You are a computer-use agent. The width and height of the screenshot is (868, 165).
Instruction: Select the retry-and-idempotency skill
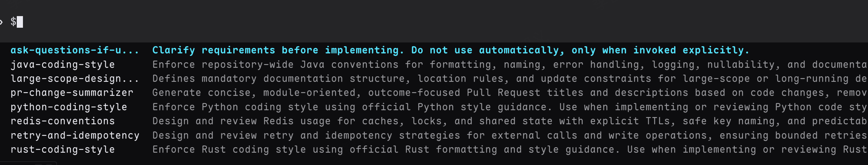[75, 136]
